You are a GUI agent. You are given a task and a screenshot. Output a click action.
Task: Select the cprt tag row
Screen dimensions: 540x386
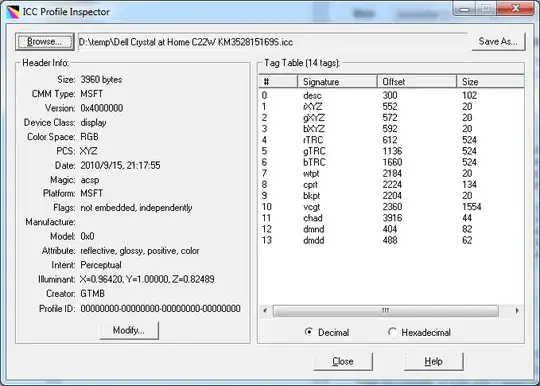391,185
